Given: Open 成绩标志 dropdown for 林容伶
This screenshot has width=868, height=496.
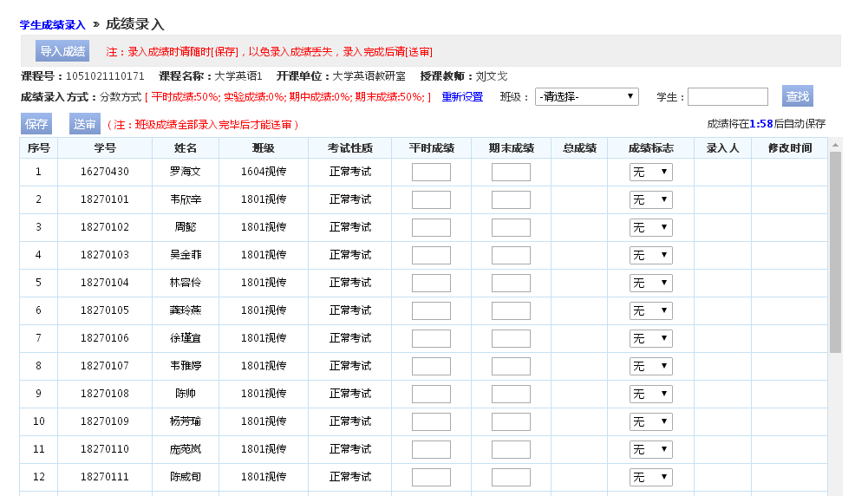Looking at the screenshot, I should click(x=650, y=284).
